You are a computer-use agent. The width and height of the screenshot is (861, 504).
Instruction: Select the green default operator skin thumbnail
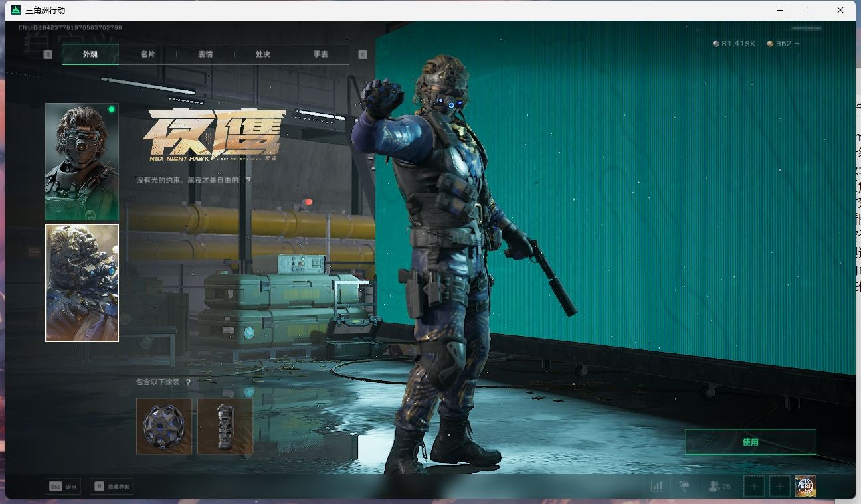82,162
